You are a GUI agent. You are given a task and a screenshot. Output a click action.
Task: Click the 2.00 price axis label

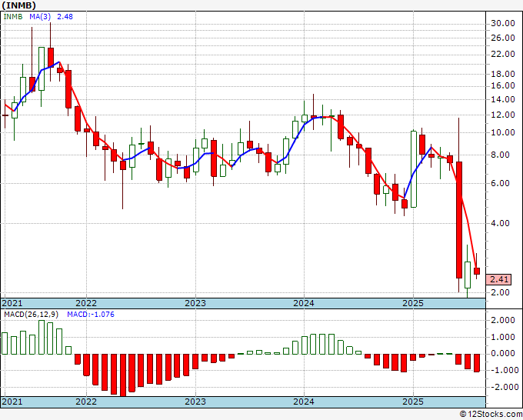pyautogui.click(x=500, y=292)
